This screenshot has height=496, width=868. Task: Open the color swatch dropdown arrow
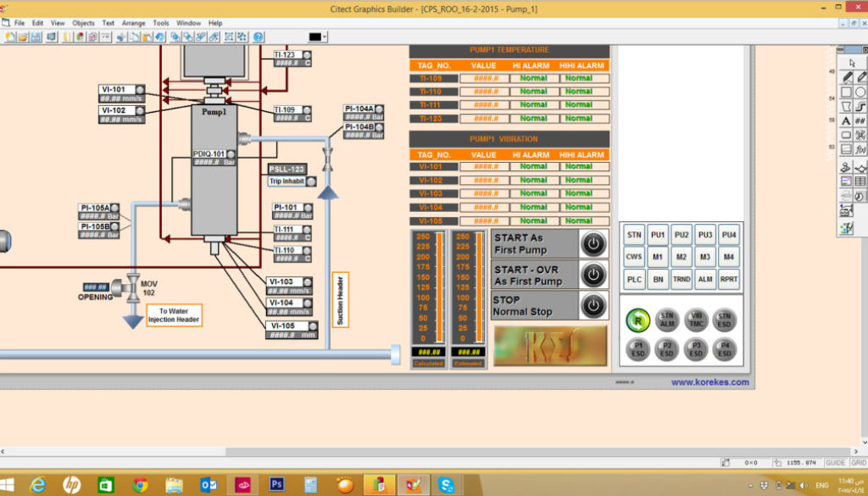325,37
